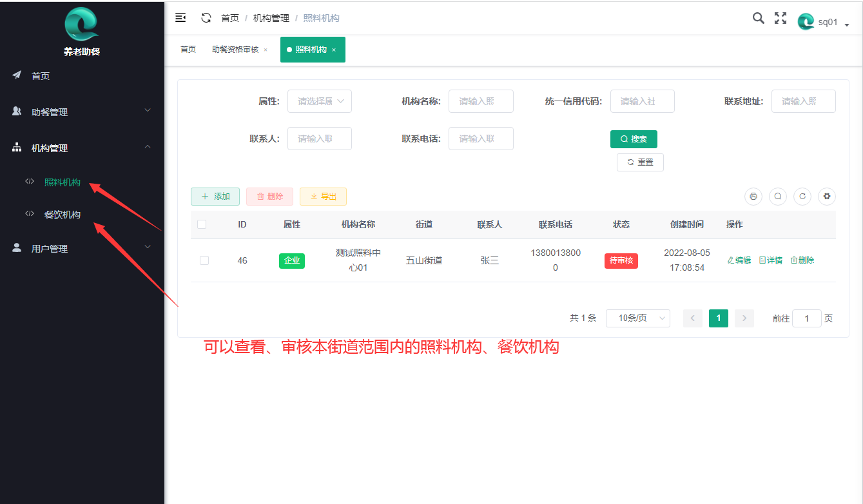This screenshot has height=504, width=863.
Task: Switch to the 照料机构 tab
Action: pyautogui.click(x=311, y=50)
